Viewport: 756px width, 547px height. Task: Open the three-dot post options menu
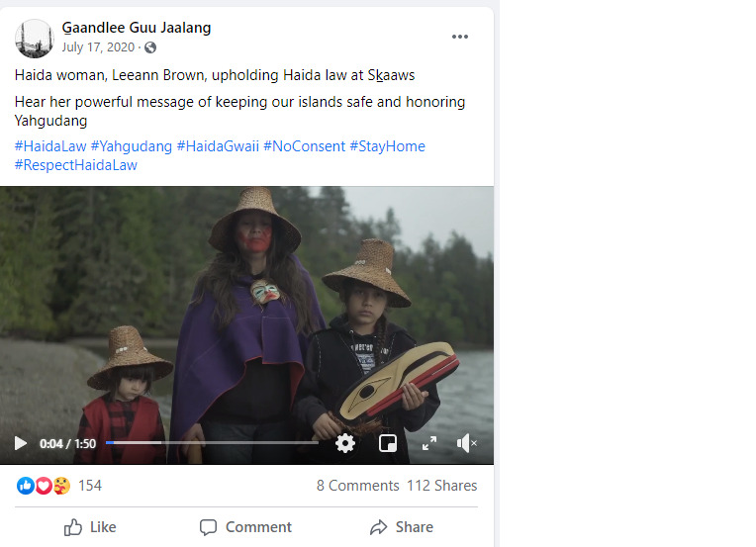click(460, 37)
